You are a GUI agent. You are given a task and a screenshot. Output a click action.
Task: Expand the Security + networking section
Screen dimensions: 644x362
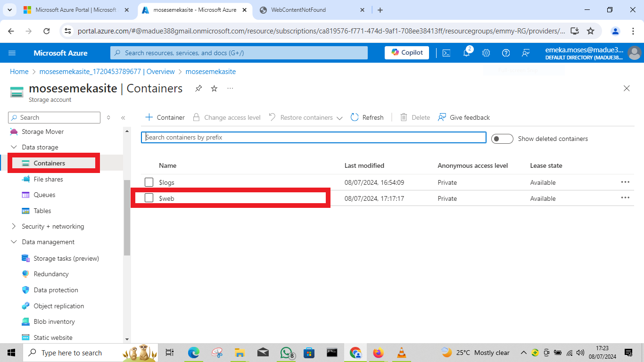[x=14, y=226]
